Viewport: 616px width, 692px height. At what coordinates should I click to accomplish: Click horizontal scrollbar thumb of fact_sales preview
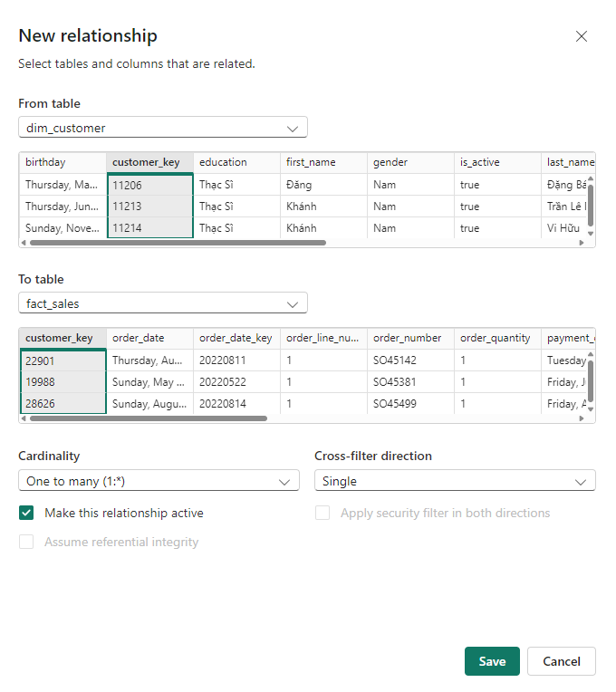coord(149,418)
